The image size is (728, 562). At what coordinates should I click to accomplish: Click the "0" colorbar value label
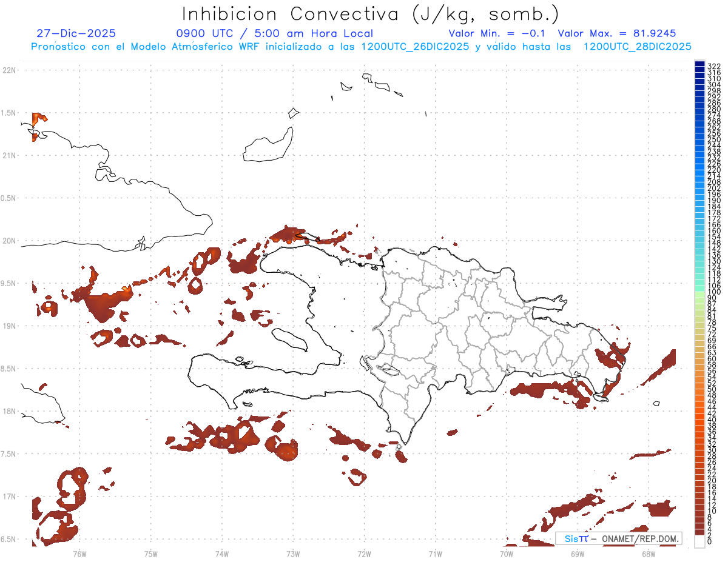tap(710, 541)
